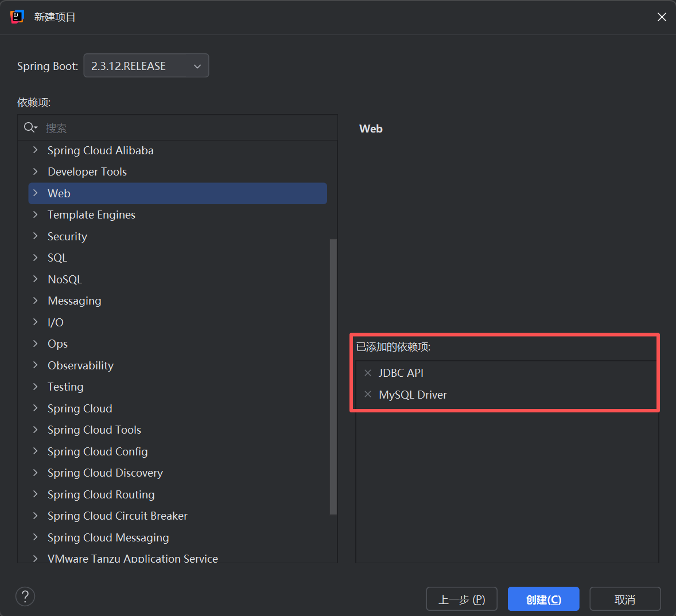This screenshot has height=616, width=676.
Task: Close the 新建项目 dialog
Action: tap(662, 17)
